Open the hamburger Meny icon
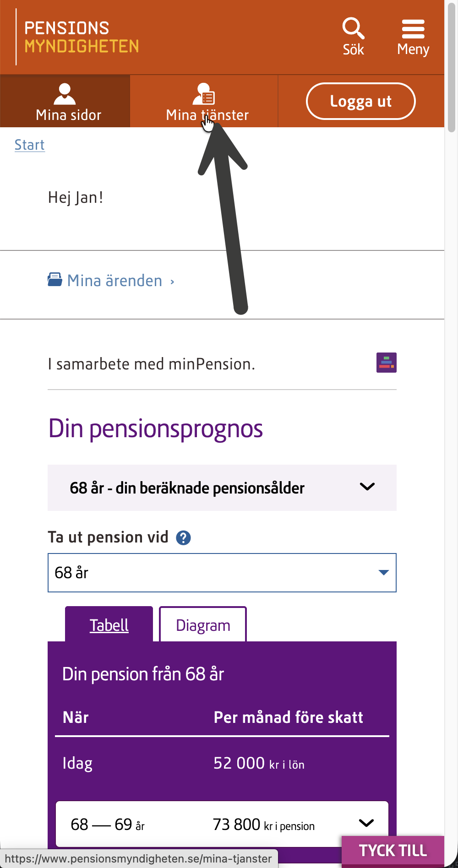 413,29
